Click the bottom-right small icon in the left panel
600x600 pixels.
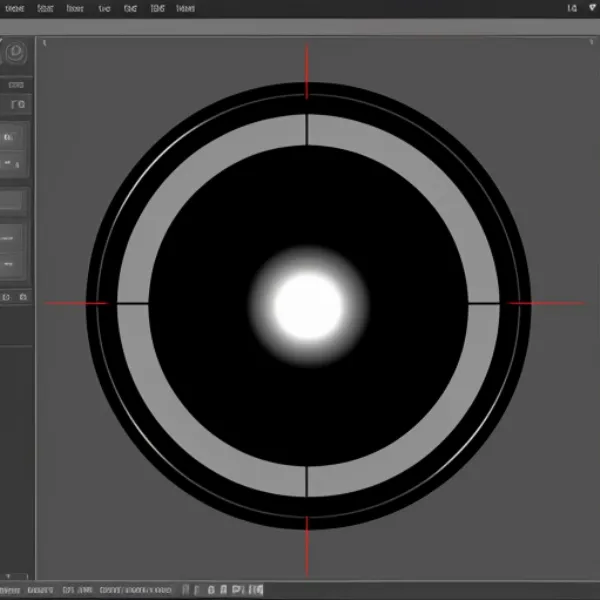(x=24, y=297)
